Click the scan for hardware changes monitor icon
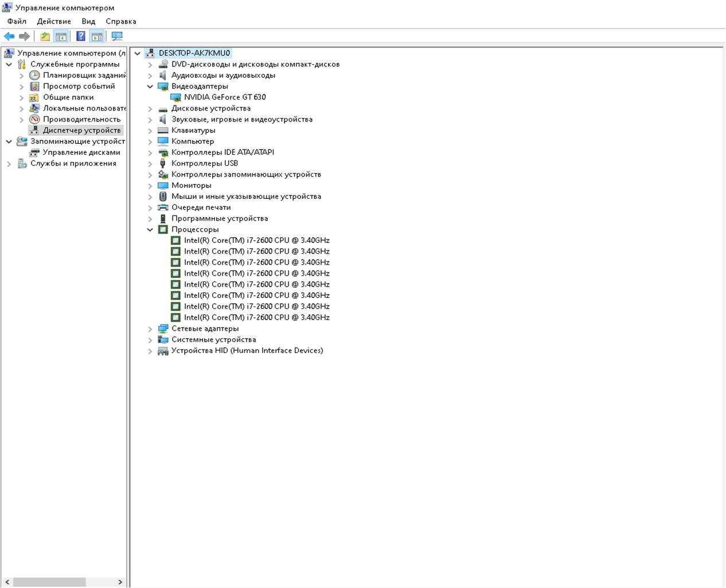 tap(117, 36)
